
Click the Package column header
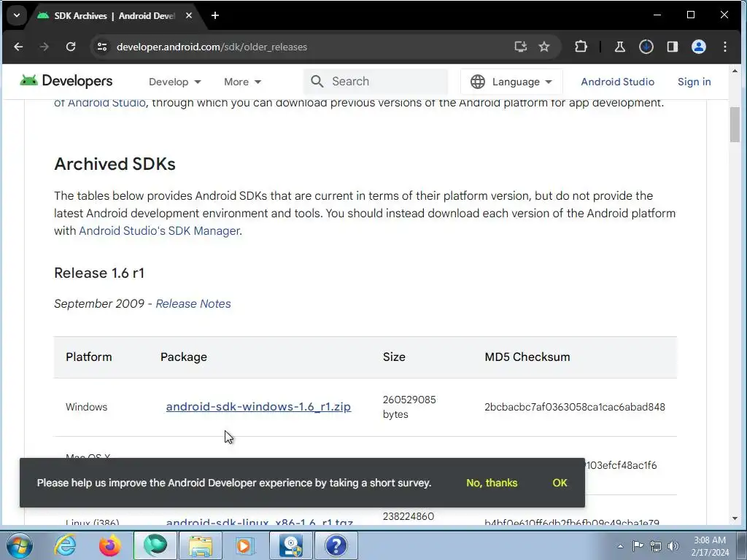(x=183, y=357)
